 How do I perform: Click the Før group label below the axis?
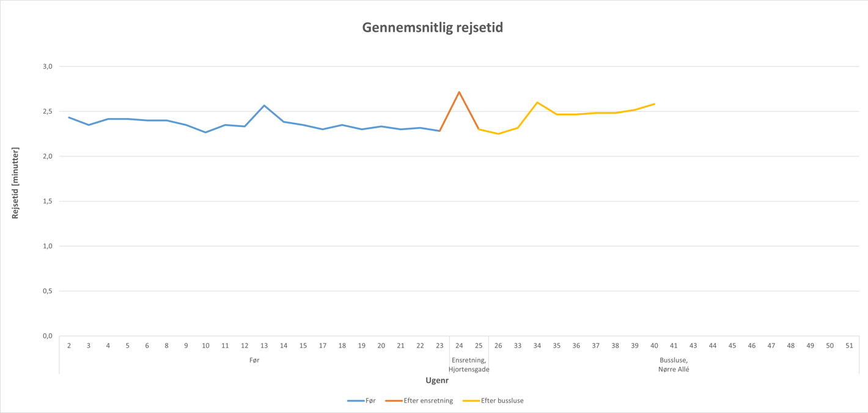pyautogui.click(x=254, y=360)
